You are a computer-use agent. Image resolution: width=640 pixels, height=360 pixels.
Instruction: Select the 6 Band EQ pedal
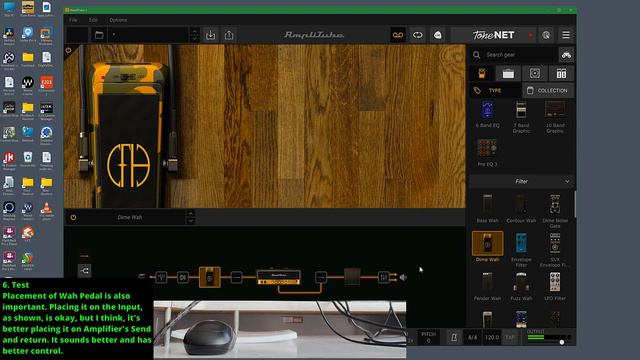[487, 115]
